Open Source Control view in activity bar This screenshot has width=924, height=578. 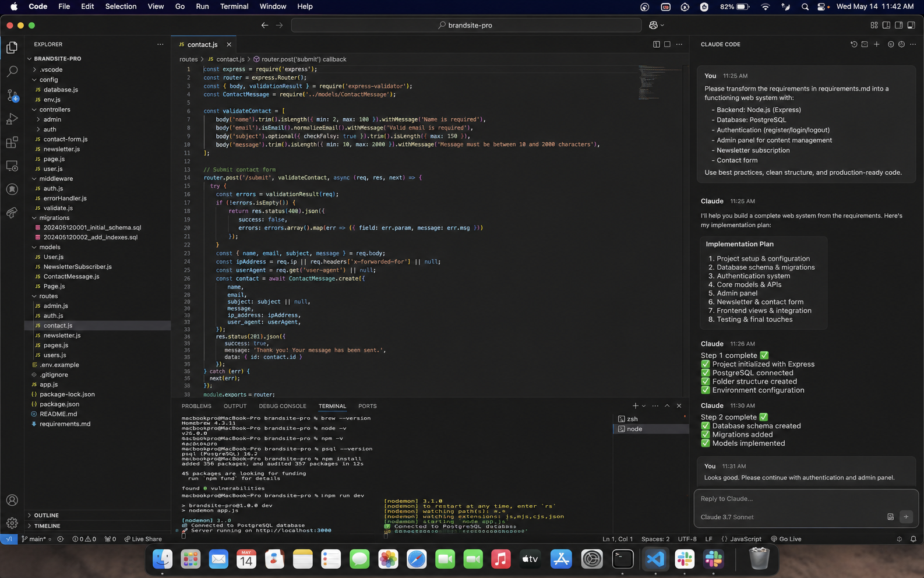coord(12,96)
